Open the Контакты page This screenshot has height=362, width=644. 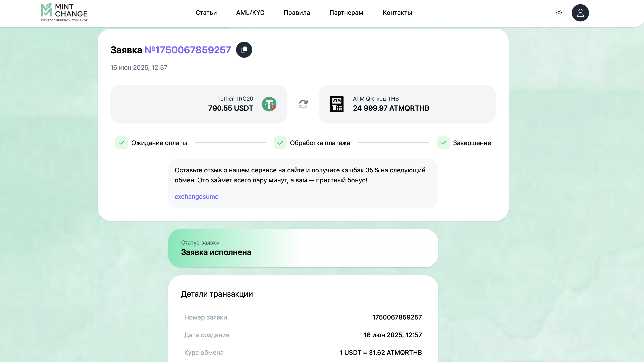[397, 13]
